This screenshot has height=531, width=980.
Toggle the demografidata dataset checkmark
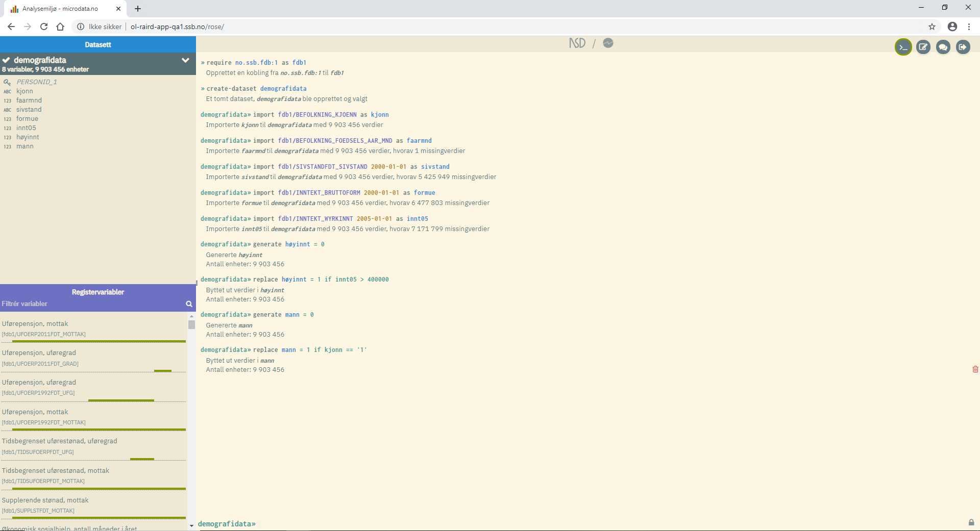click(6, 60)
